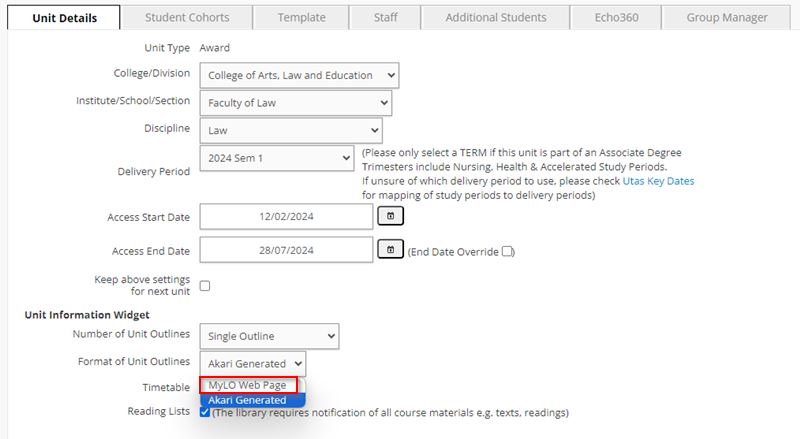Open the Access End Date calendar picker

click(390, 250)
